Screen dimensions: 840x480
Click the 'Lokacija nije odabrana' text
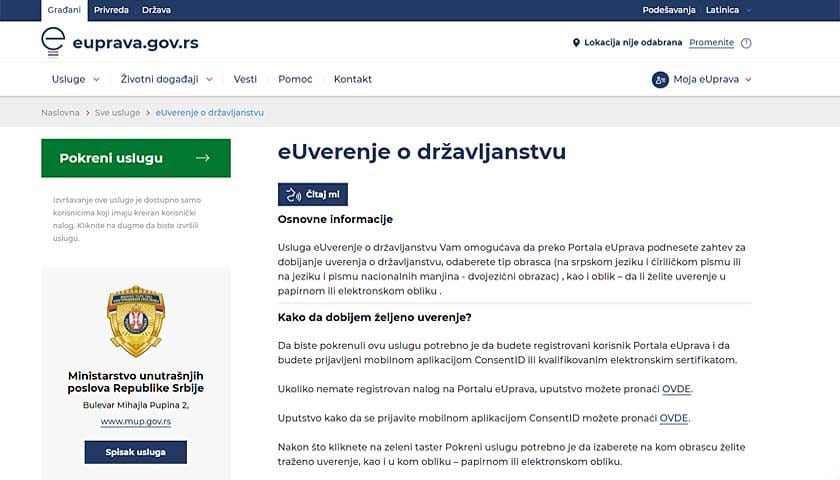pyautogui.click(x=633, y=42)
